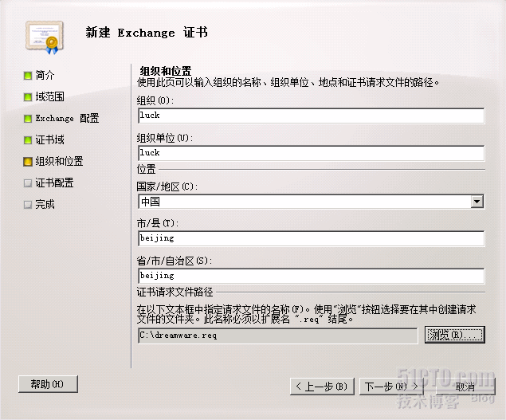
Task: Click the 位置 section label
Action: 146,169
